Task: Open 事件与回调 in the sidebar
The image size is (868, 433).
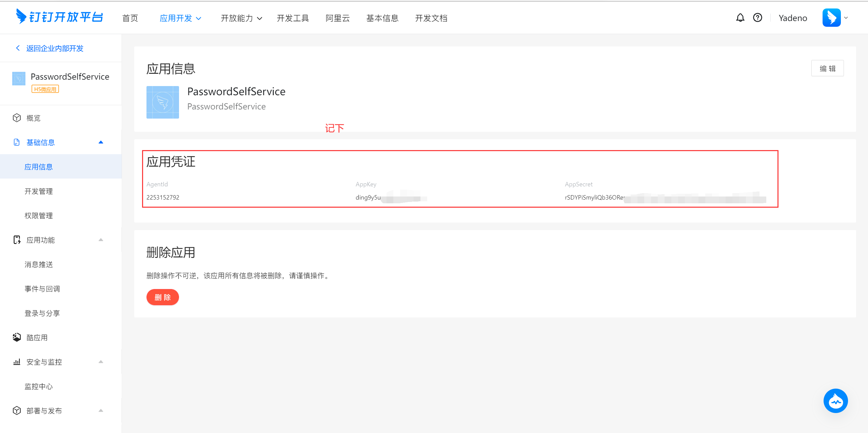Action: click(x=42, y=289)
